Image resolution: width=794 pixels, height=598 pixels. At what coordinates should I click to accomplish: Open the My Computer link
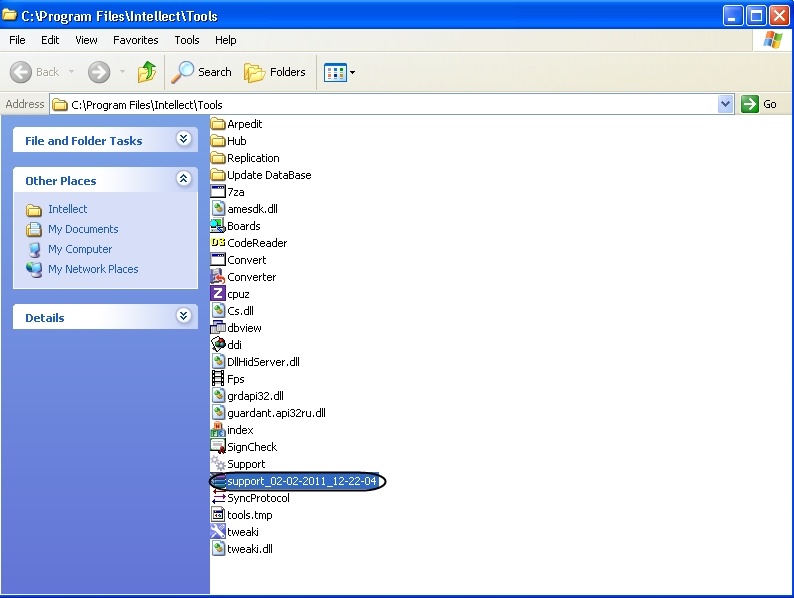[x=80, y=249]
